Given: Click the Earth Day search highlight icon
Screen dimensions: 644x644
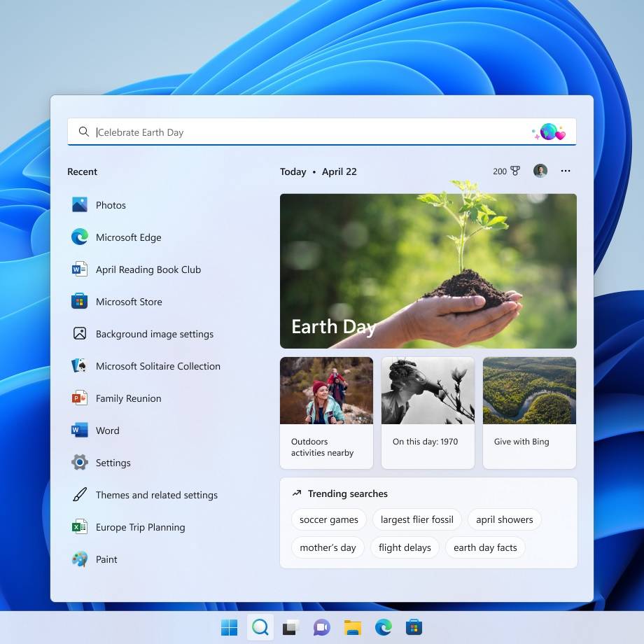Looking at the screenshot, I should point(550,132).
